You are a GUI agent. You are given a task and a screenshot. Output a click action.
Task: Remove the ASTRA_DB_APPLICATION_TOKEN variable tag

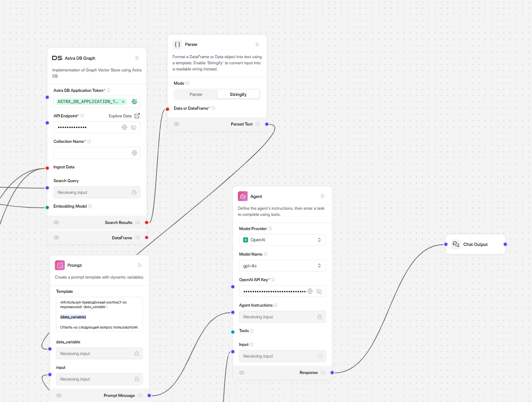pos(123,102)
